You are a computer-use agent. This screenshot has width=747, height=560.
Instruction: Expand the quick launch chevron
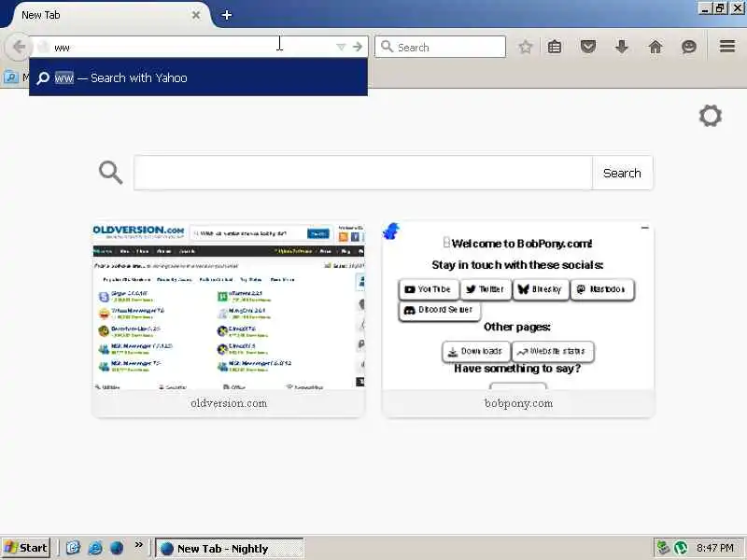[x=138, y=545]
